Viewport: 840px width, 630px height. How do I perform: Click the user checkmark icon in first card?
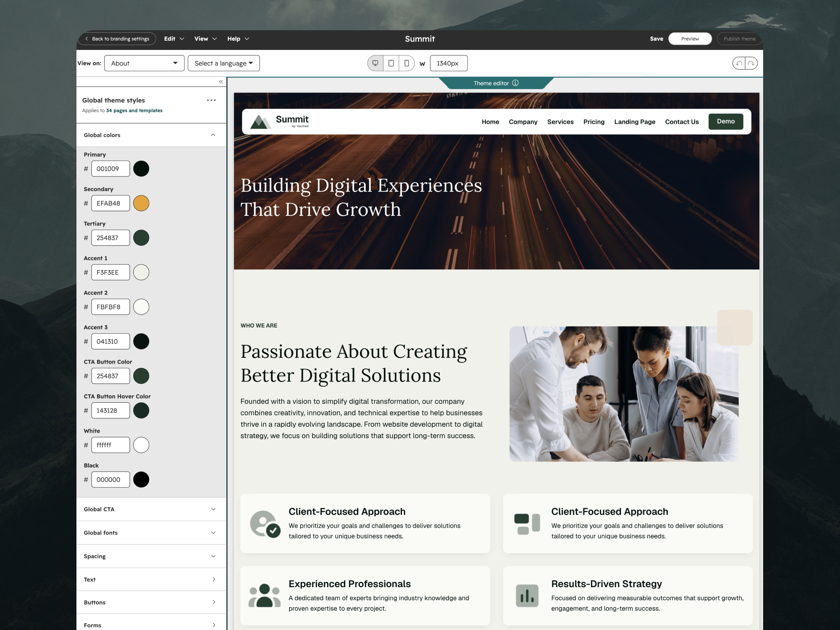pyautogui.click(x=265, y=524)
